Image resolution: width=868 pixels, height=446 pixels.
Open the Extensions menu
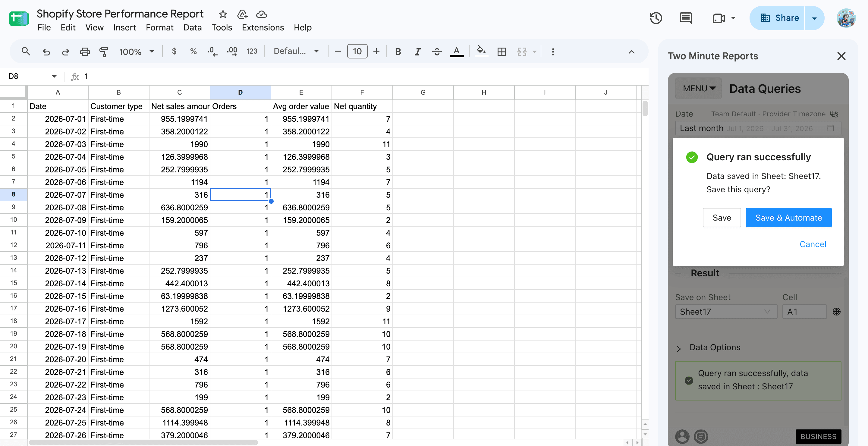(x=263, y=27)
